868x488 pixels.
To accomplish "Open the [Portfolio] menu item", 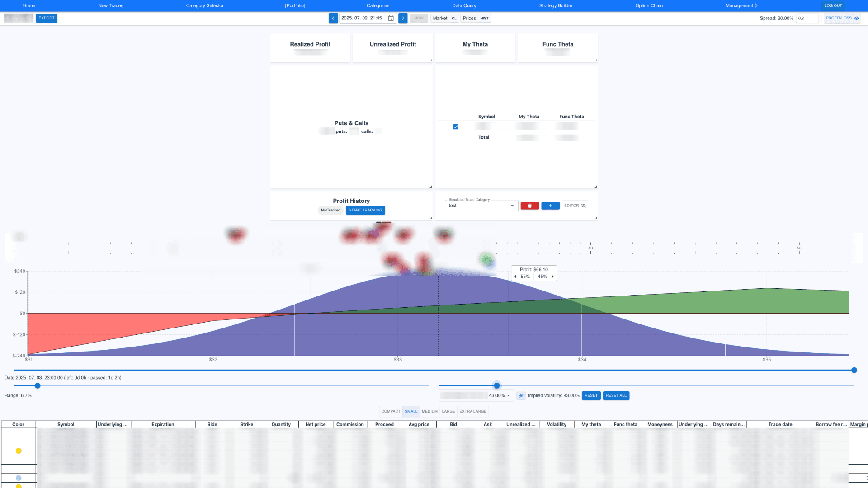I will click(x=295, y=6).
